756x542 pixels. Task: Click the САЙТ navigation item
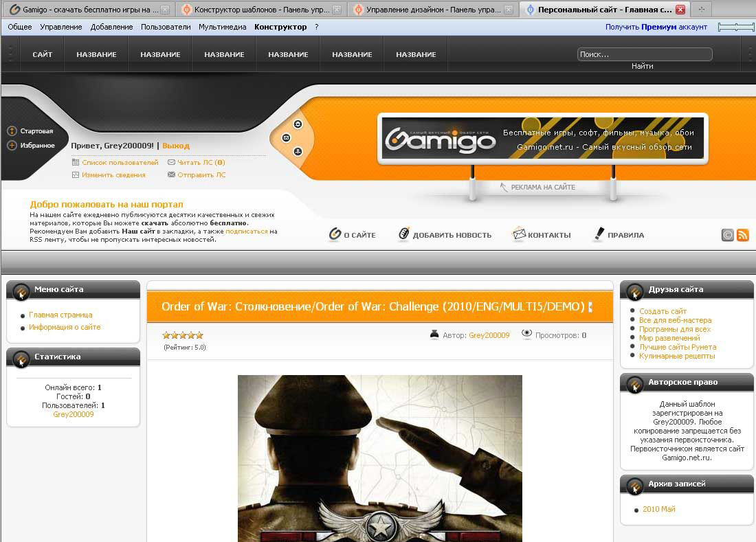pos(43,54)
